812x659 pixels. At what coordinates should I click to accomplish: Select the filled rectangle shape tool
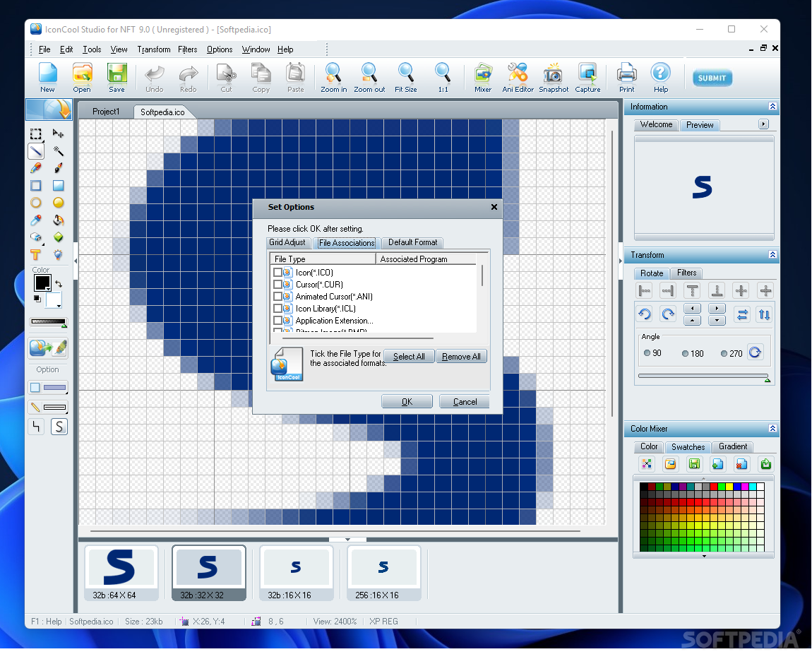[x=59, y=186]
